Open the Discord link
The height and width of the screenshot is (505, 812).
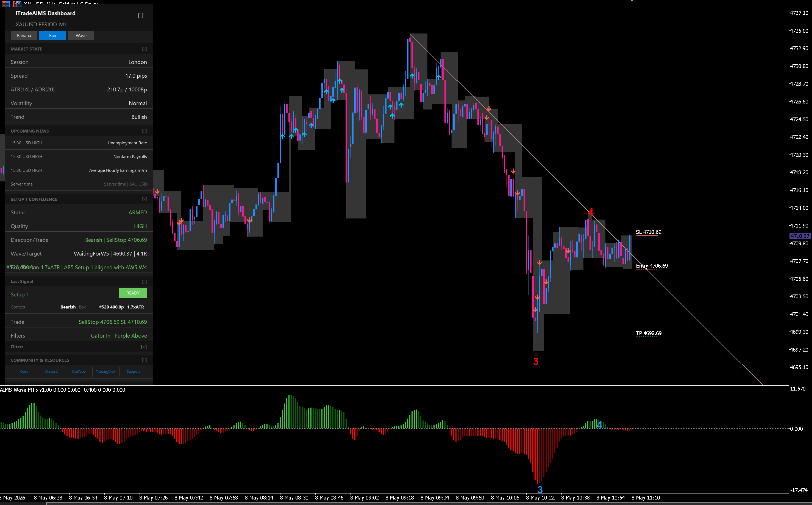pyautogui.click(x=51, y=371)
